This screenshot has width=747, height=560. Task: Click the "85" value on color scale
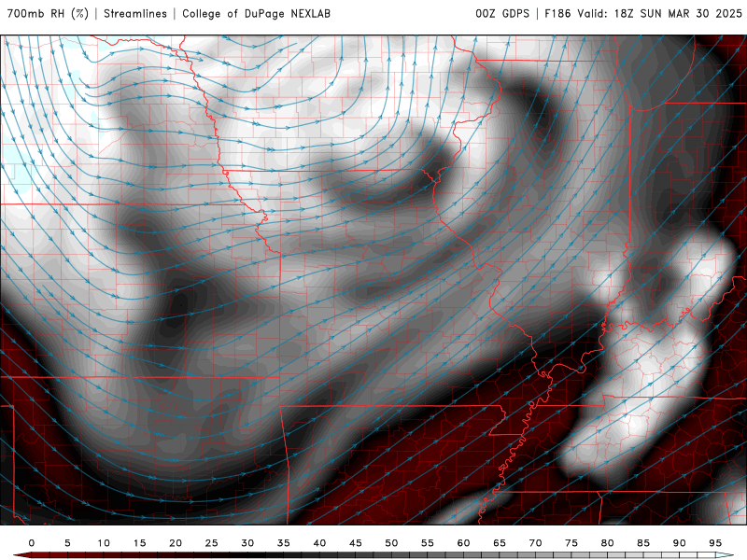[643, 543]
